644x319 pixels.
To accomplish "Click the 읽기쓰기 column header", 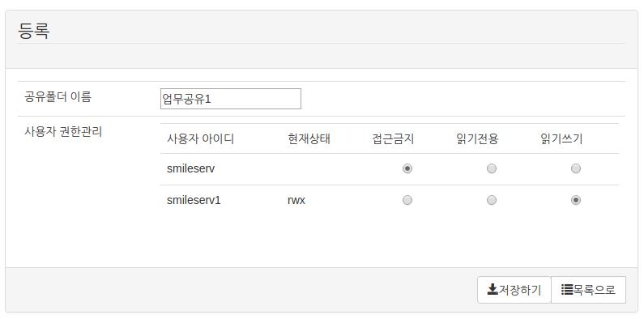I will [561, 138].
